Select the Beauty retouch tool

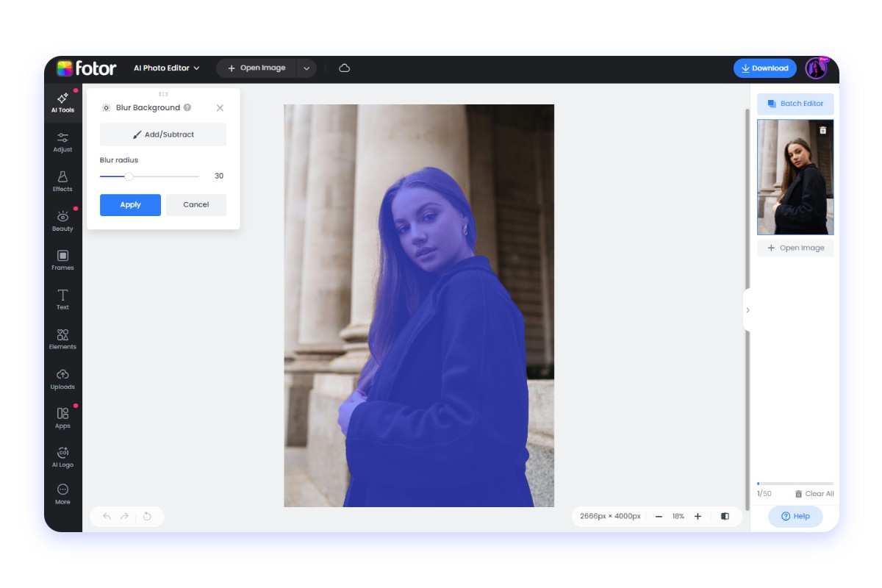click(x=62, y=221)
